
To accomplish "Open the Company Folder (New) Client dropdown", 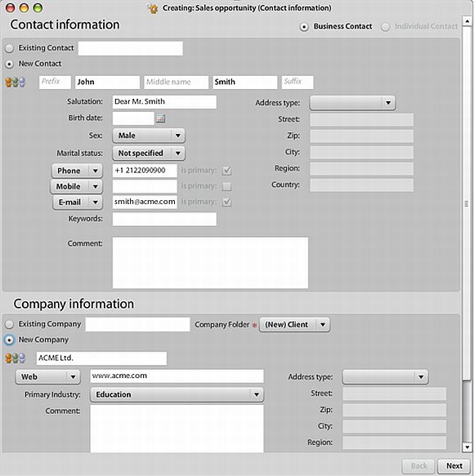I will (294, 325).
